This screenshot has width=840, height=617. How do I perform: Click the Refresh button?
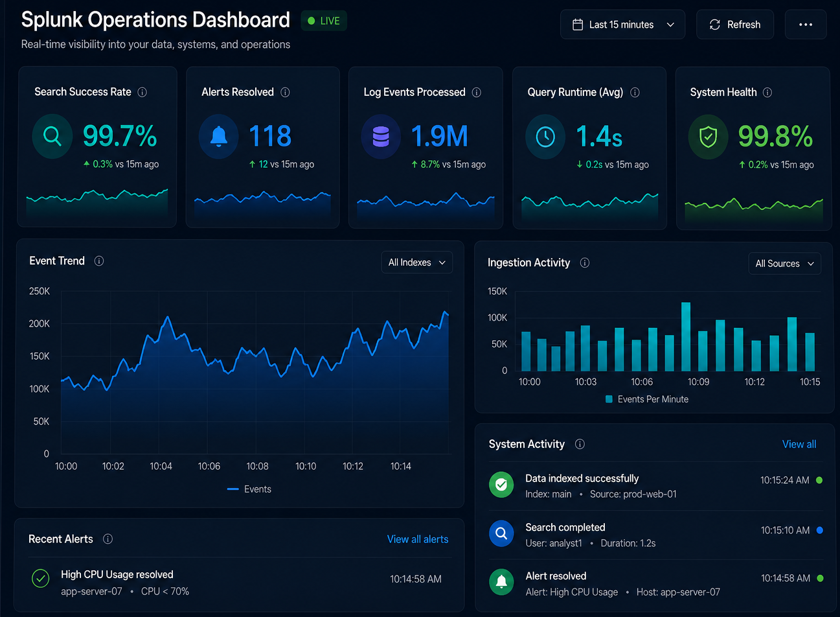click(x=735, y=25)
